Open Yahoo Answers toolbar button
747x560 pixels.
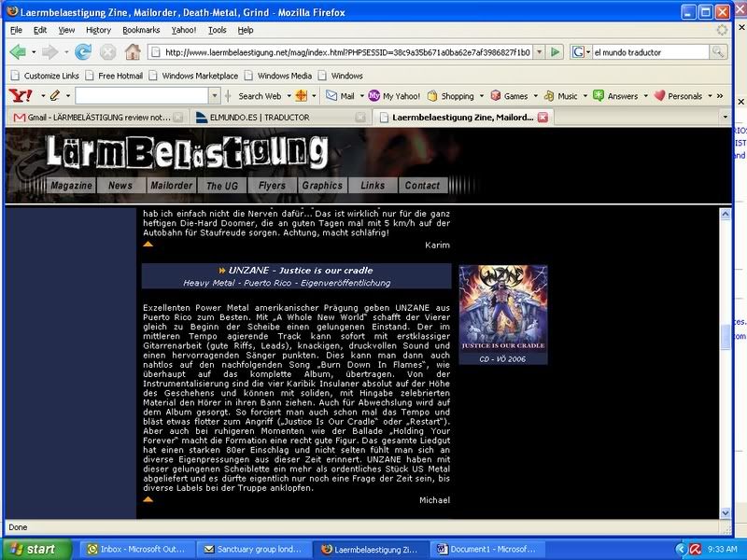pyautogui.click(x=615, y=96)
